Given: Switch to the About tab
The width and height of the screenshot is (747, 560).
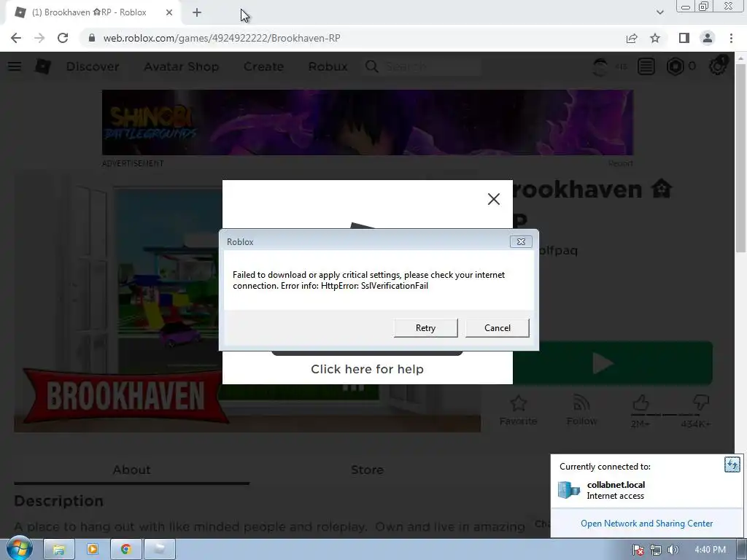Looking at the screenshot, I should (x=131, y=470).
